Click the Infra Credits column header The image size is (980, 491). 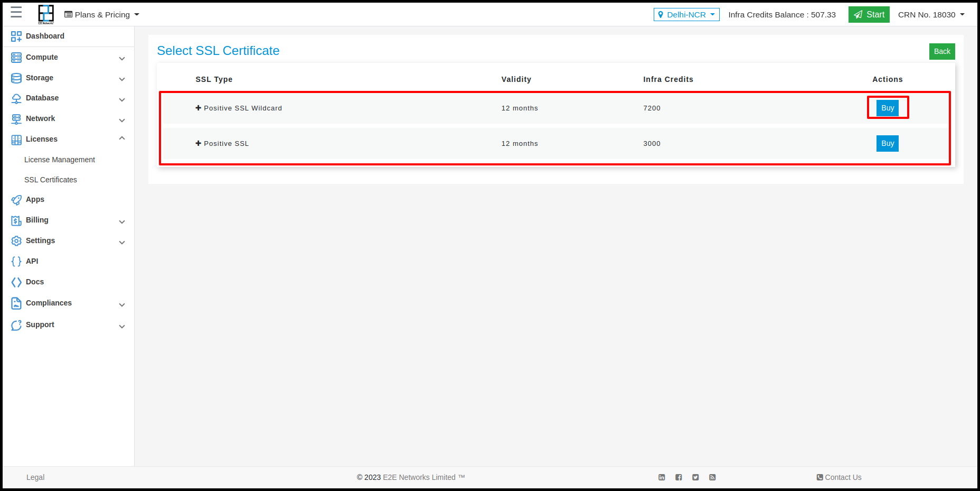coord(668,79)
